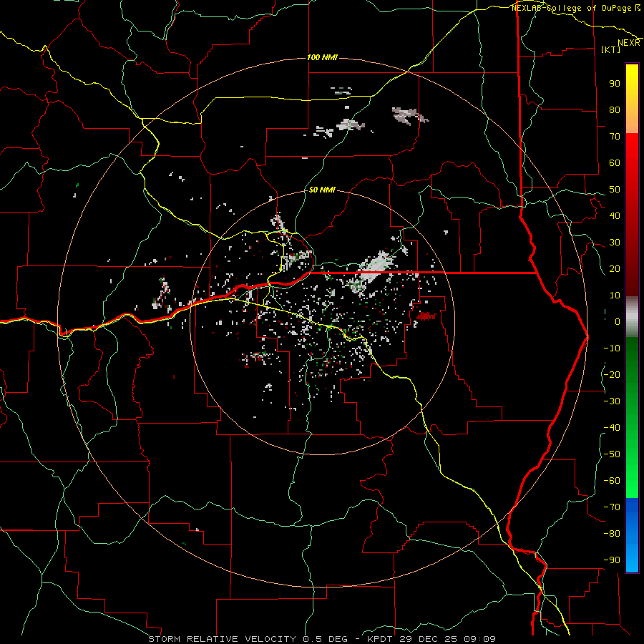The image size is (644, 644).
Task: Select the -10 value on the velocity scale
Action: (612, 348)
